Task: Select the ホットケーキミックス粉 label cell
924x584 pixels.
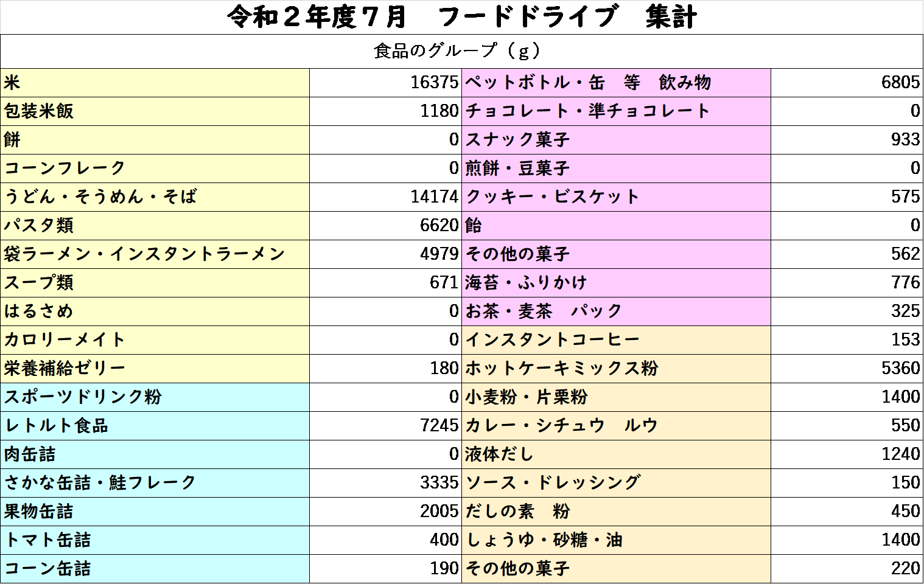Action: (616, 369)
